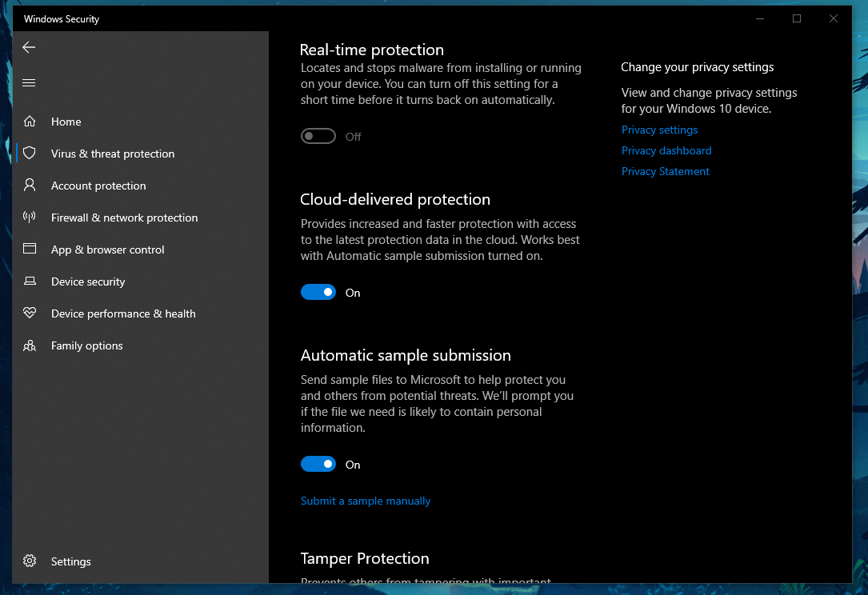The image size is (868, 595).
Task: Open Privacy settings link
Action: pos(659,130)
